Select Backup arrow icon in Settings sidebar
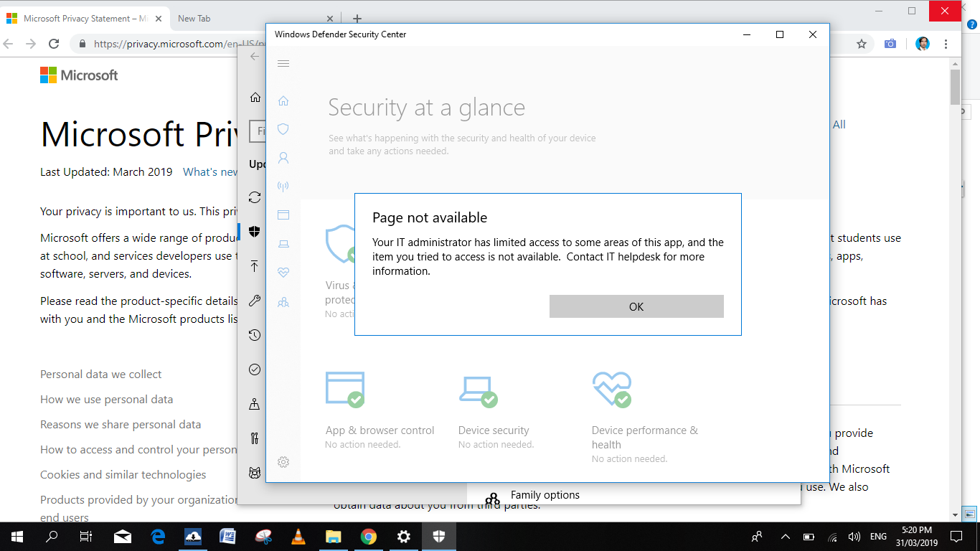The image size is (980, 551). 255,266
